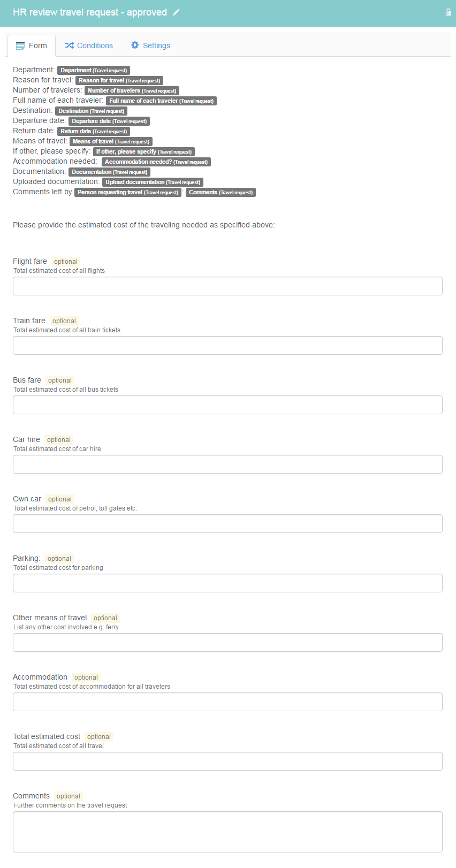Click the pencil edit title icon
Screen dimensions: 456x868
pyautogui.click(x=176, y=12)
